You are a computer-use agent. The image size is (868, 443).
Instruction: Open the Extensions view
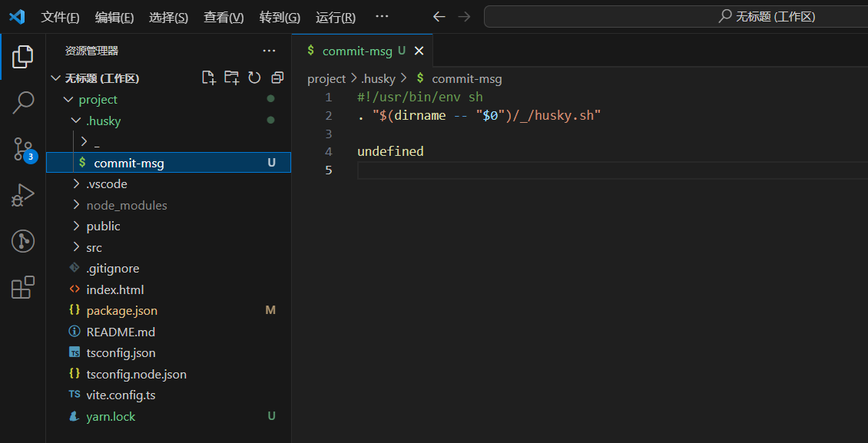point(23,288)
